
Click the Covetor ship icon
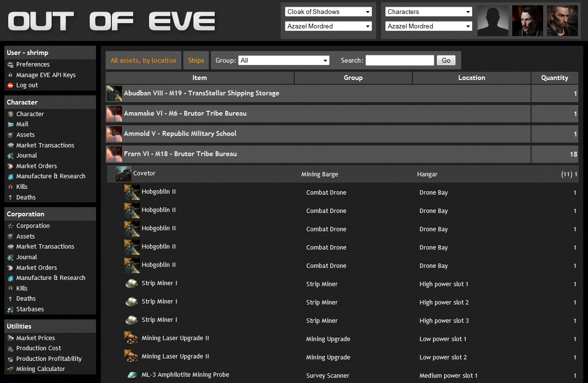coord(123,174)
